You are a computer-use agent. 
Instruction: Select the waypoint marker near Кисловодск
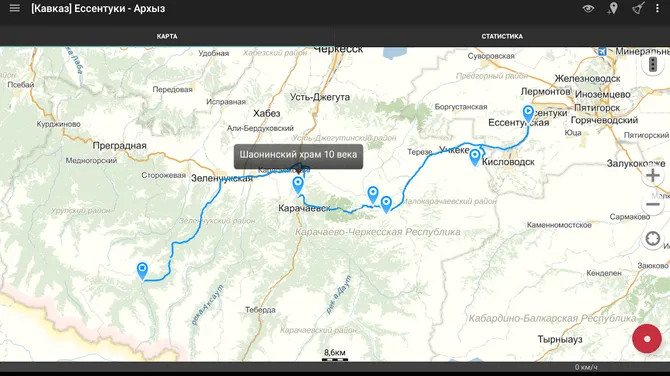coord(475,157)
